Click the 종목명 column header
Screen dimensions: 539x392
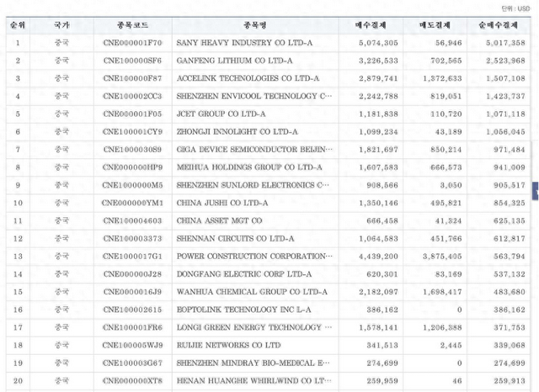[255, 25]
